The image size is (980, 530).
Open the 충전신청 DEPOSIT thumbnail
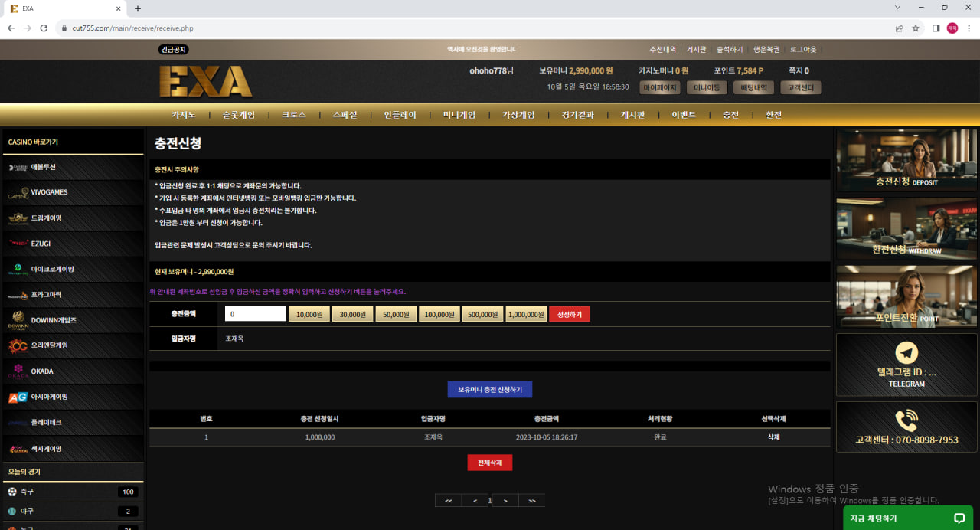point(906,160)
